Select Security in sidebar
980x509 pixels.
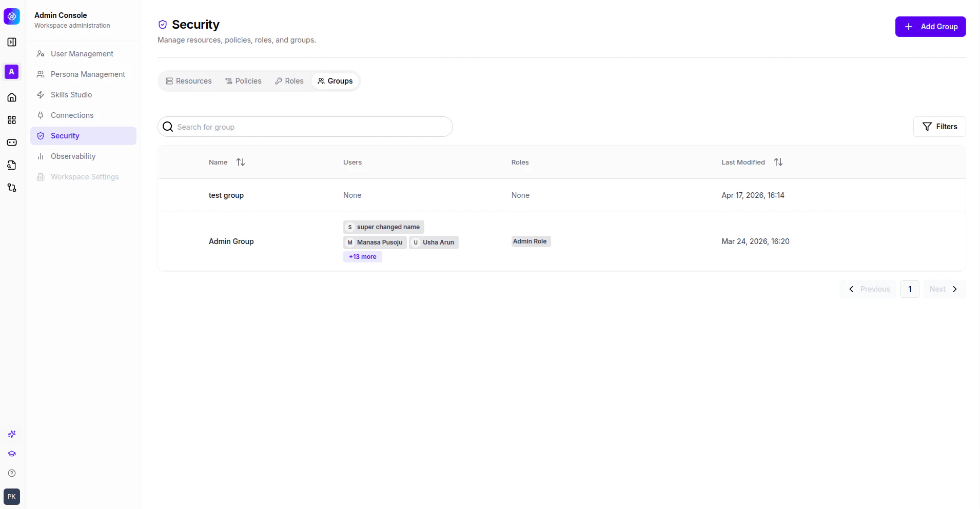[83, 136]
